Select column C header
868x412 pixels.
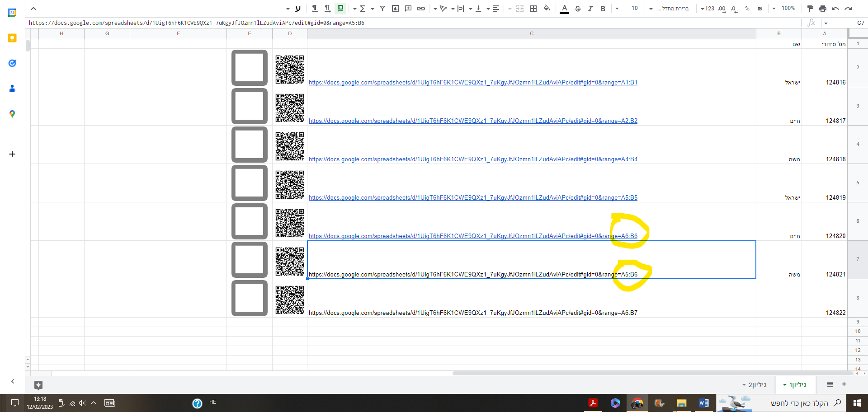532,33
